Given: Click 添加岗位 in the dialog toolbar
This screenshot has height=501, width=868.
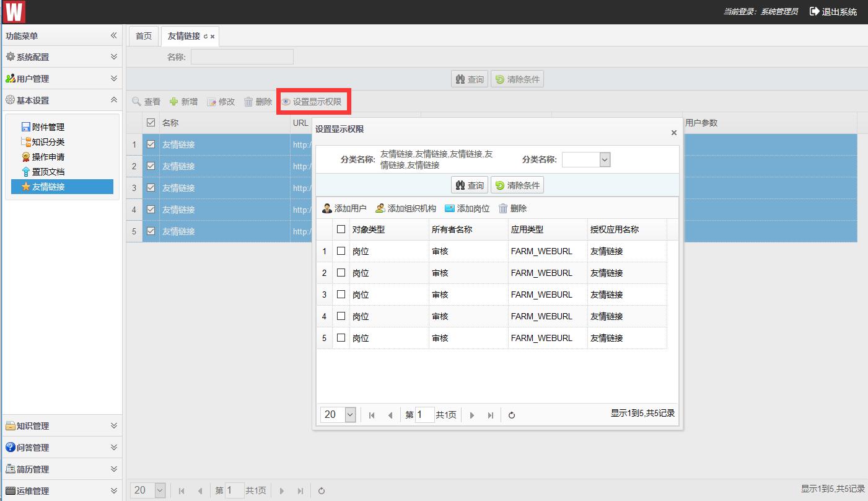Looking at the screenshot, I should pyautogui.click(x=467, y=208).
